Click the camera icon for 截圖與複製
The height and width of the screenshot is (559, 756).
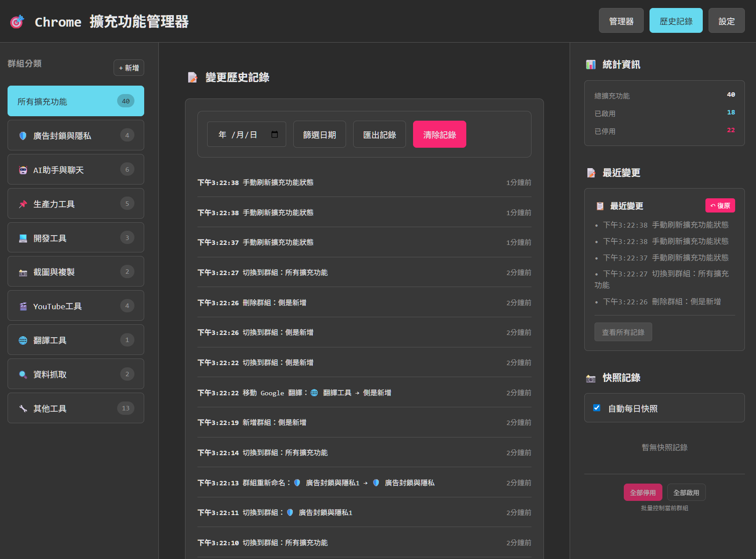[x=23, y=272]
